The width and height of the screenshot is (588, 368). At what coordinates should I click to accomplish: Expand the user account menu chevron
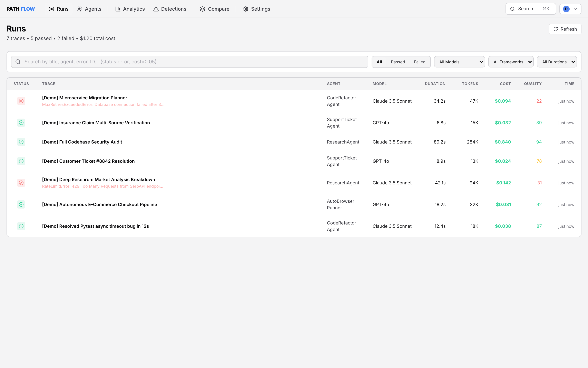[x=575, y=9]
